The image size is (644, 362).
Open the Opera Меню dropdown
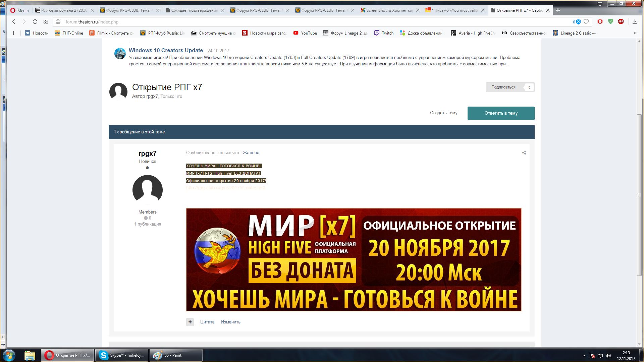click(x=19, y=10)
